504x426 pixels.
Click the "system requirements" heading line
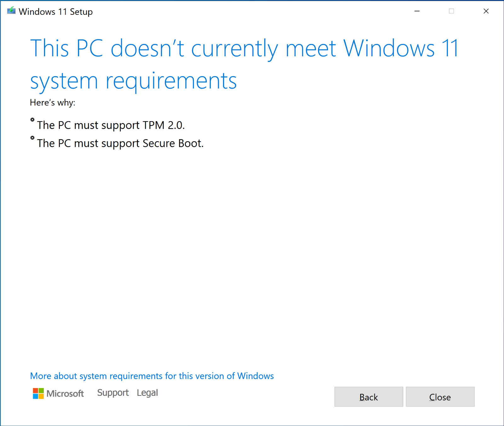point(133,81)
